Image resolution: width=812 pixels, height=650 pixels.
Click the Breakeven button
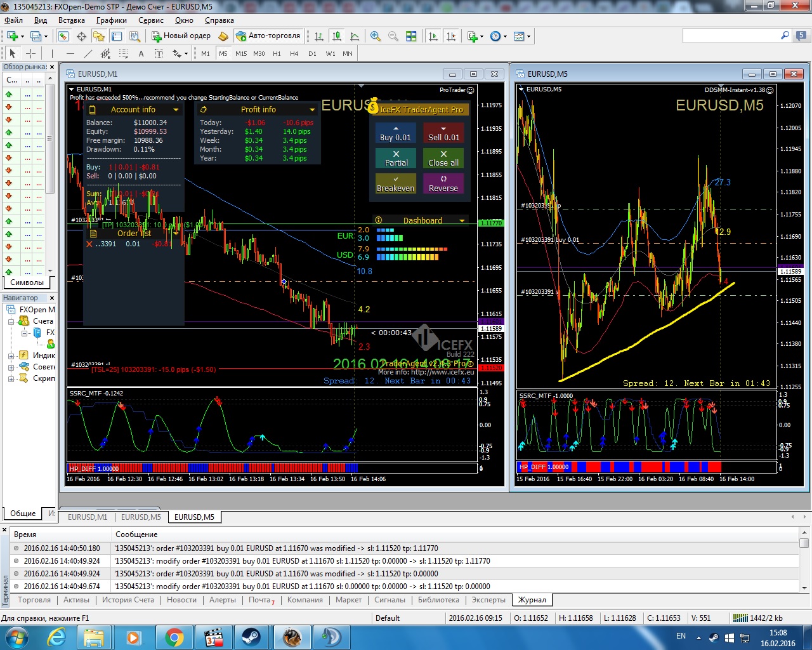pyautogui.click(x=395, y=183)
